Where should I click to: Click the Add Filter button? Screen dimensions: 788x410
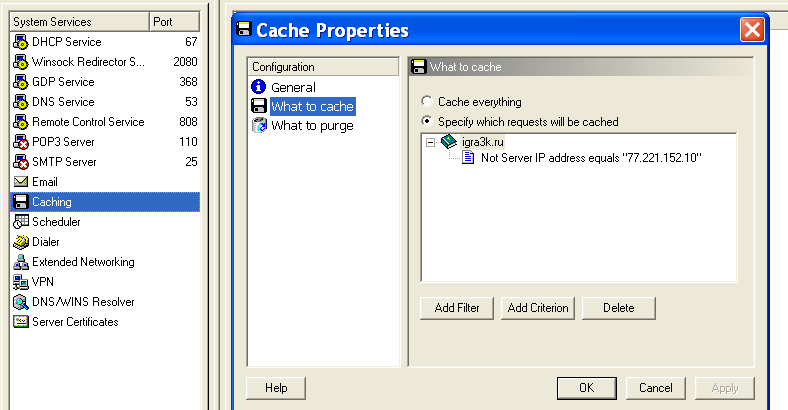(457, 308)
